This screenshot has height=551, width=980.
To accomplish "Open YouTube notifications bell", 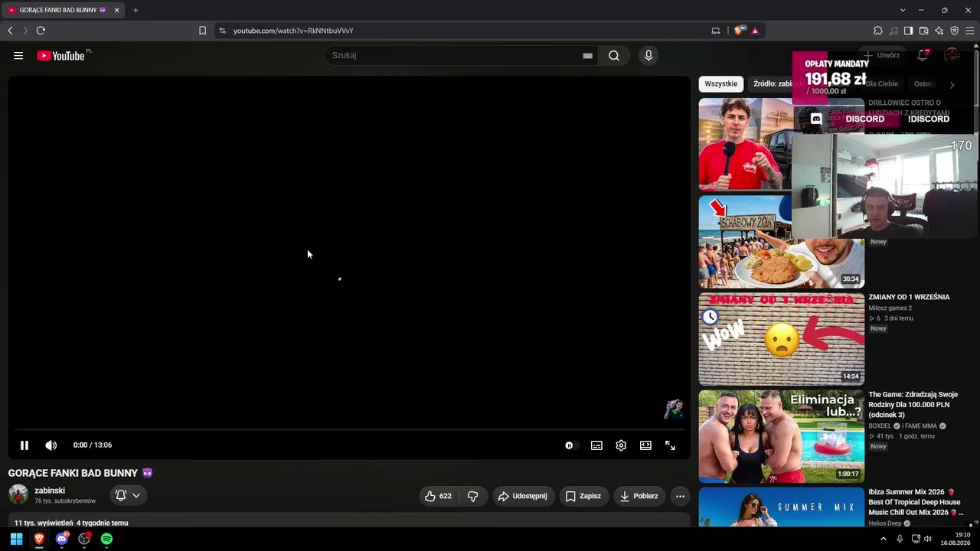I will point(923,56).
